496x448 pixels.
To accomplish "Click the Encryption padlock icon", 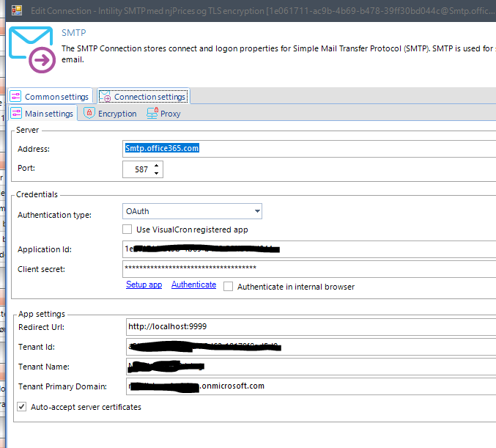I will coord(89,114).
